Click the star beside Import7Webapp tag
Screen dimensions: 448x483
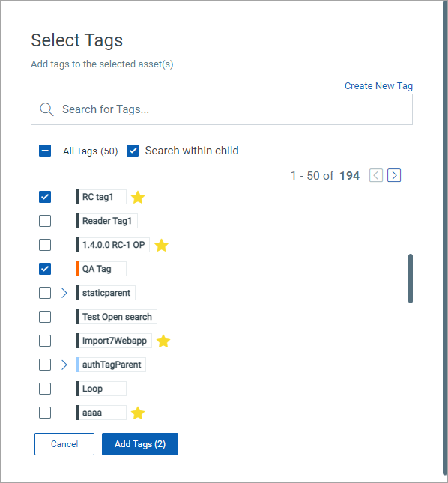(163, 341)
